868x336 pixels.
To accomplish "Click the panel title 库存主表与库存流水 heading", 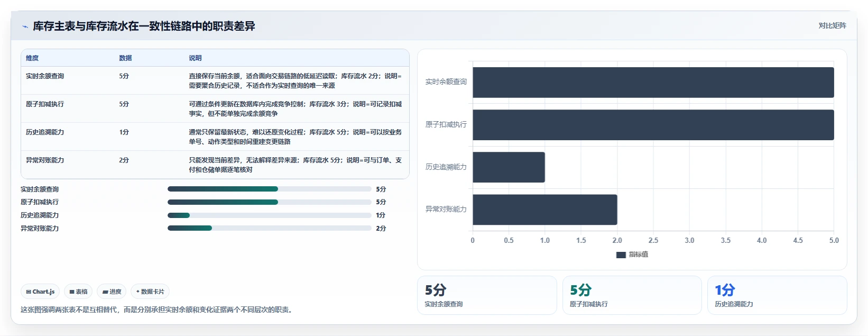I will [144, 26].
